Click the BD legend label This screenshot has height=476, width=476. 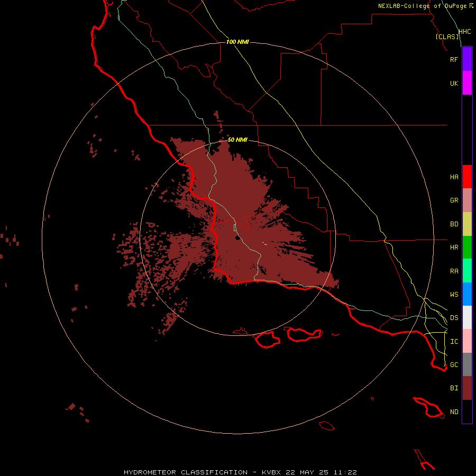[x=454, y=224]
